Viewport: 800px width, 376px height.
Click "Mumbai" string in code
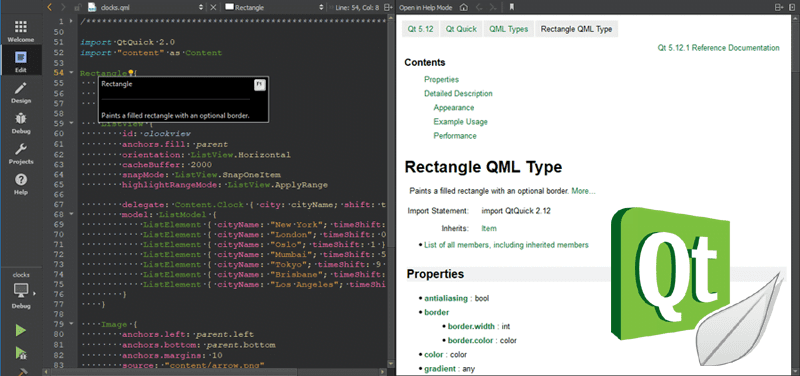[x=292, y=255]
